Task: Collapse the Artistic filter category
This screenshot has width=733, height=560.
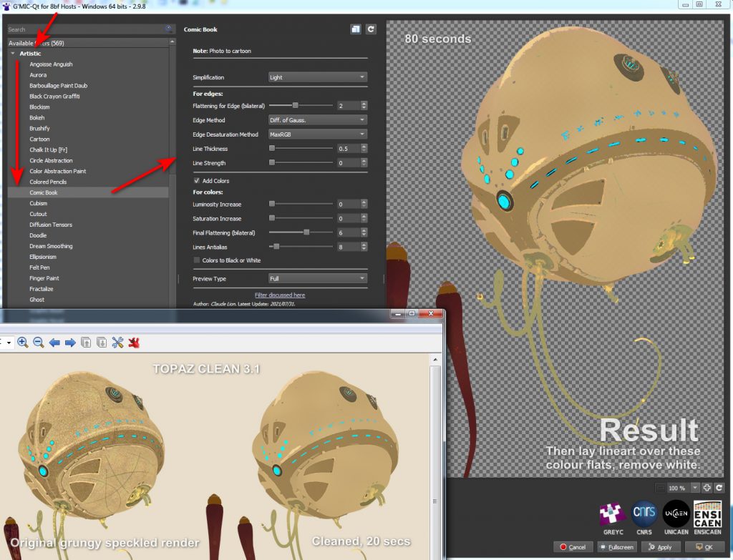Action: coord(13,54)
